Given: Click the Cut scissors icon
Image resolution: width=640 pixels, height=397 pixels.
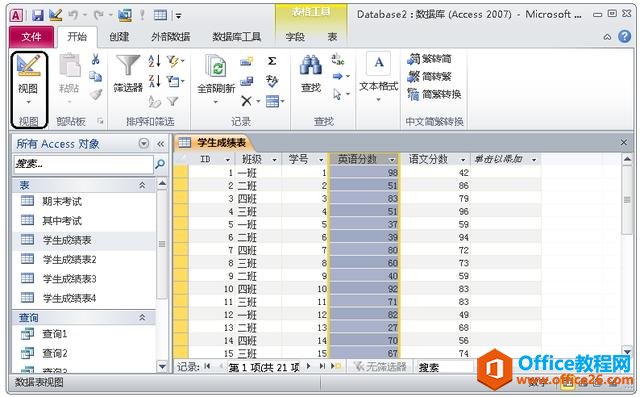Looking at the screenshot, I should (96, 60).
